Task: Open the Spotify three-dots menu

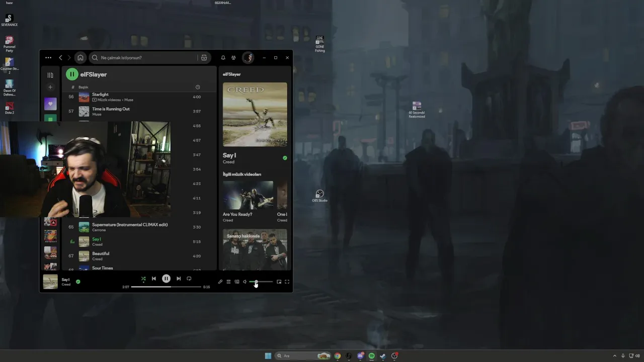Action: 48,58
